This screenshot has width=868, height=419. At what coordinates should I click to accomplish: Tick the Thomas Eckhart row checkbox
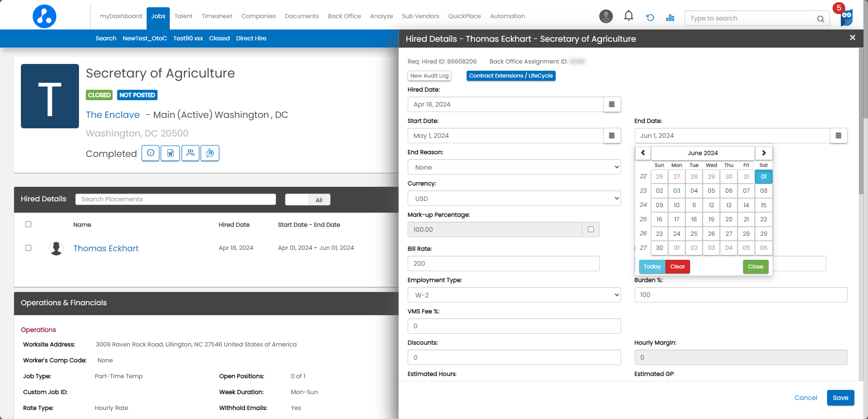pos(29,248)
